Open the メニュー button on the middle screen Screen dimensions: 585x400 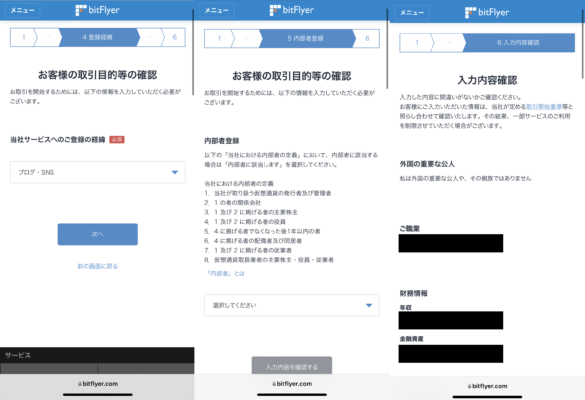[x=216, y=10]
